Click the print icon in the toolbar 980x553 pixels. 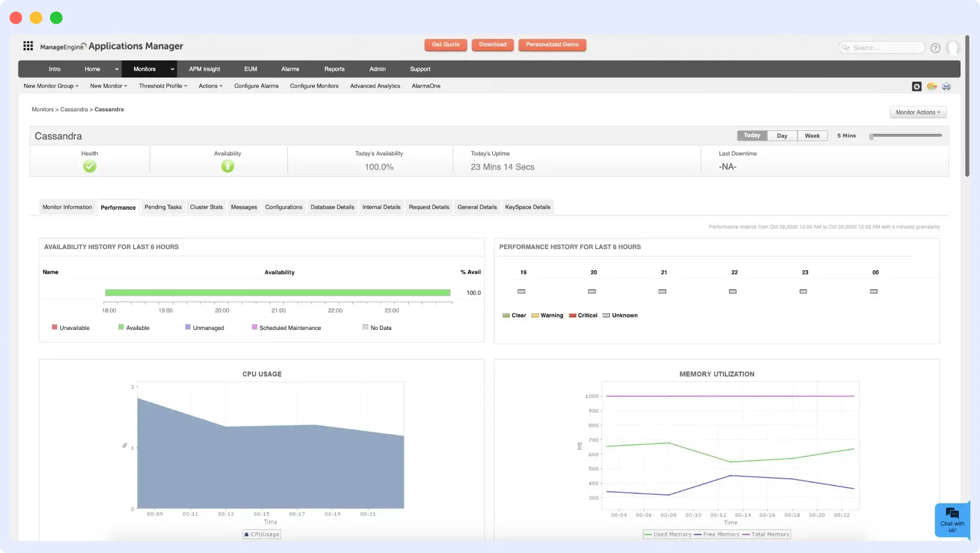tap(946, 86)
